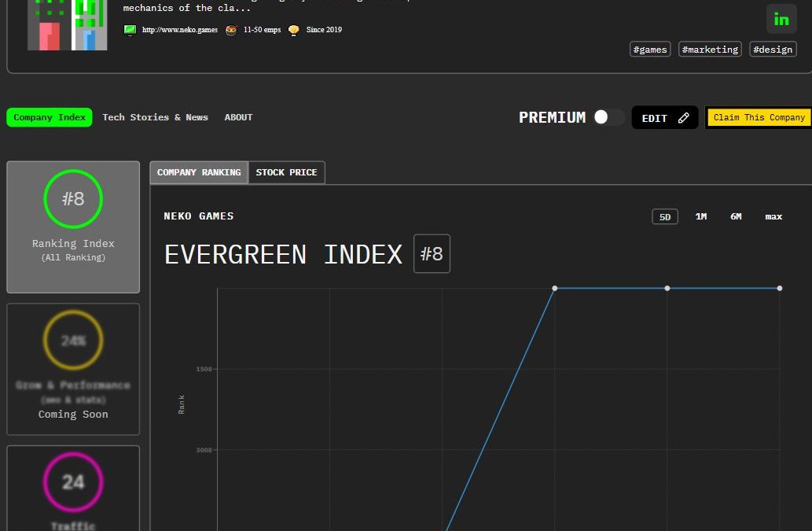
Task: Click the EVERGREEN INDEX heading
Action: pos(283,254)
